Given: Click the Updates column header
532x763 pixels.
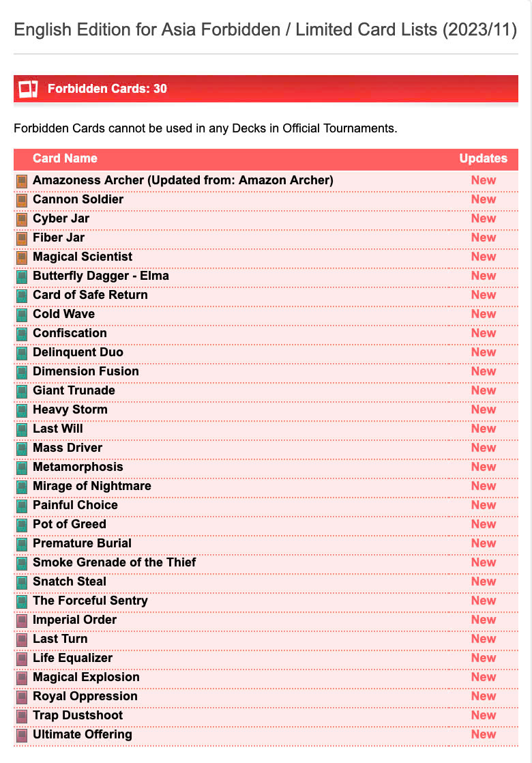Looking at the screenshot, I should [483, 158].
